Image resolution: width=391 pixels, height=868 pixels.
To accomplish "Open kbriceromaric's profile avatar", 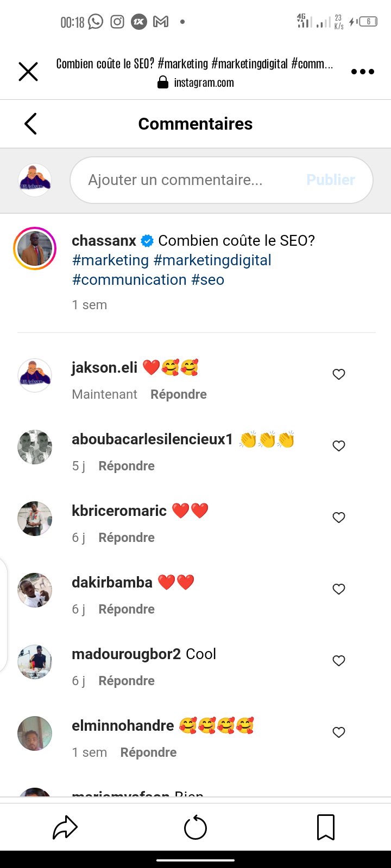I will click(35, 519).
